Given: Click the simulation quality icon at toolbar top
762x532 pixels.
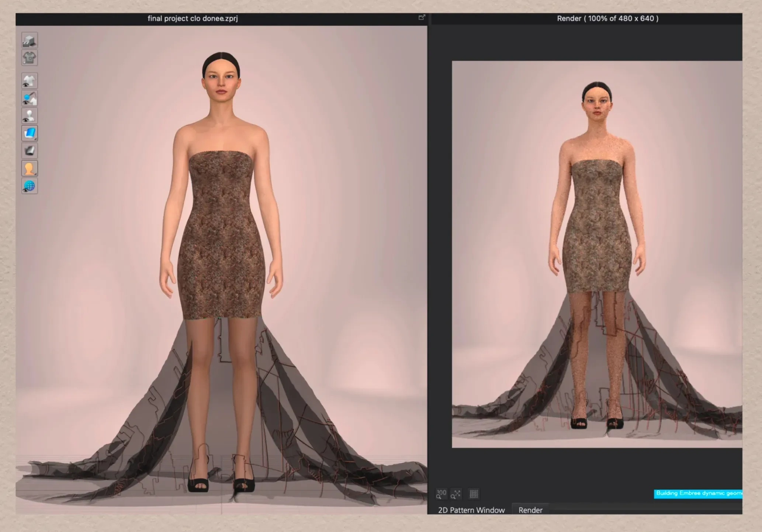Looking at the screenshot, I should coord(30,40).
